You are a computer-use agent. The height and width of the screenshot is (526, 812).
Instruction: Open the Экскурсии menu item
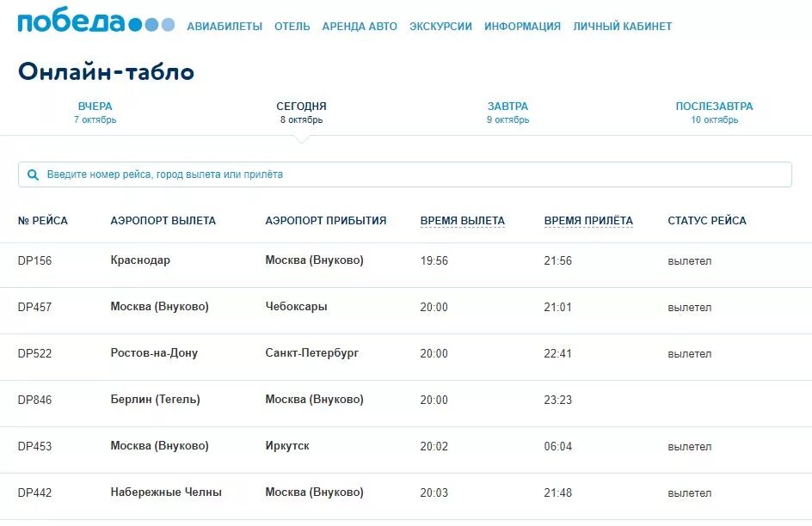[x=440, y=27]
